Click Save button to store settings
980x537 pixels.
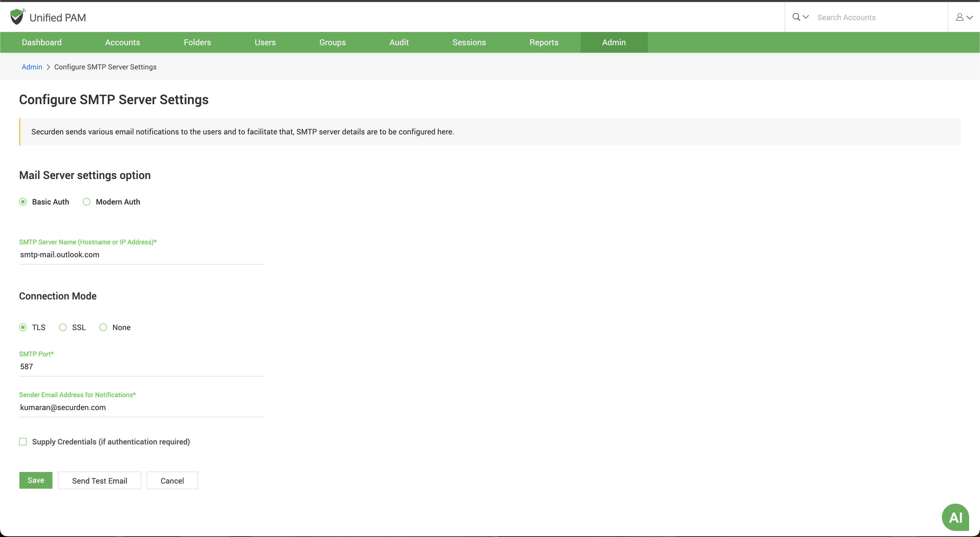click(36, 481)
